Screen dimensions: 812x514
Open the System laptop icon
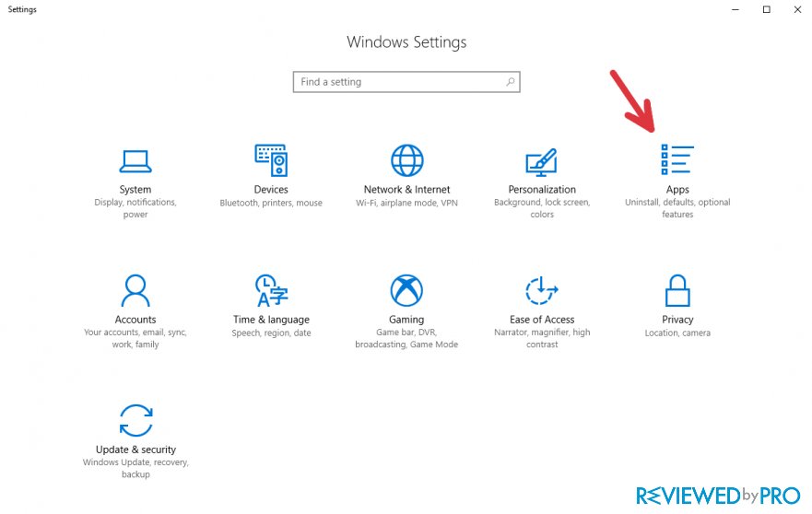pos(135,161)
